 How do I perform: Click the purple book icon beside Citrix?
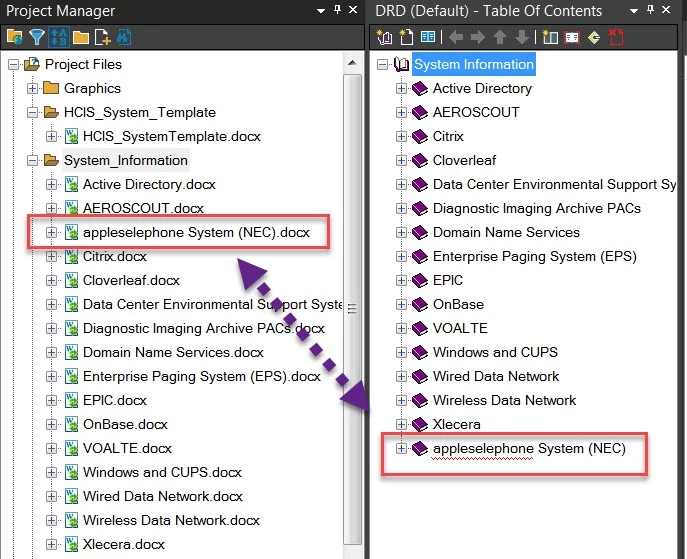[420, 137]
